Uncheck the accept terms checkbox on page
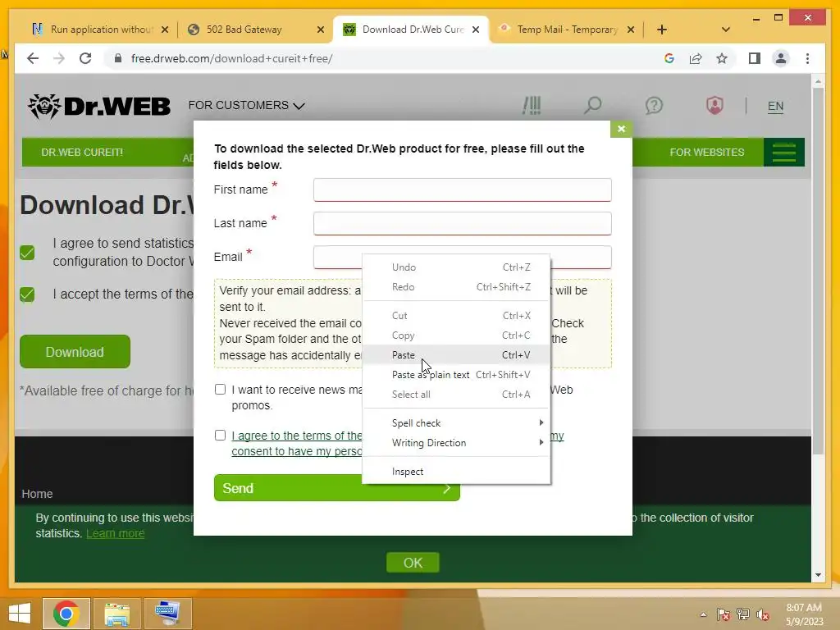The height and width of the screenshot is (630, 840). (x=27, y=294)
